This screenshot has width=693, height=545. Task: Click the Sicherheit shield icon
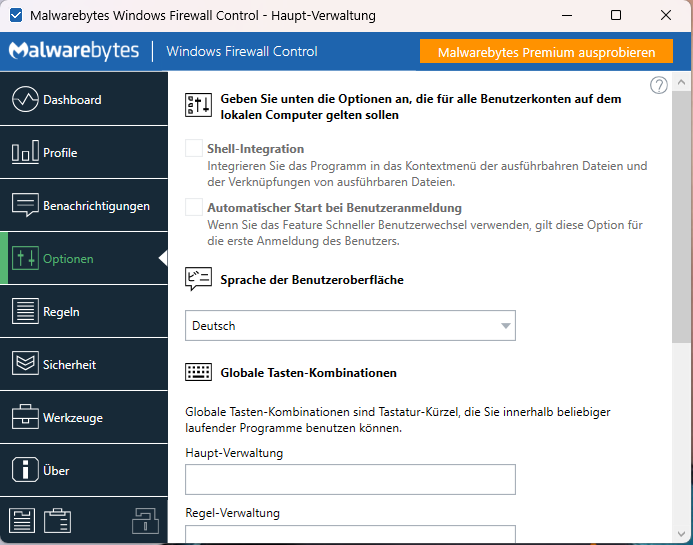pos(25,363)
